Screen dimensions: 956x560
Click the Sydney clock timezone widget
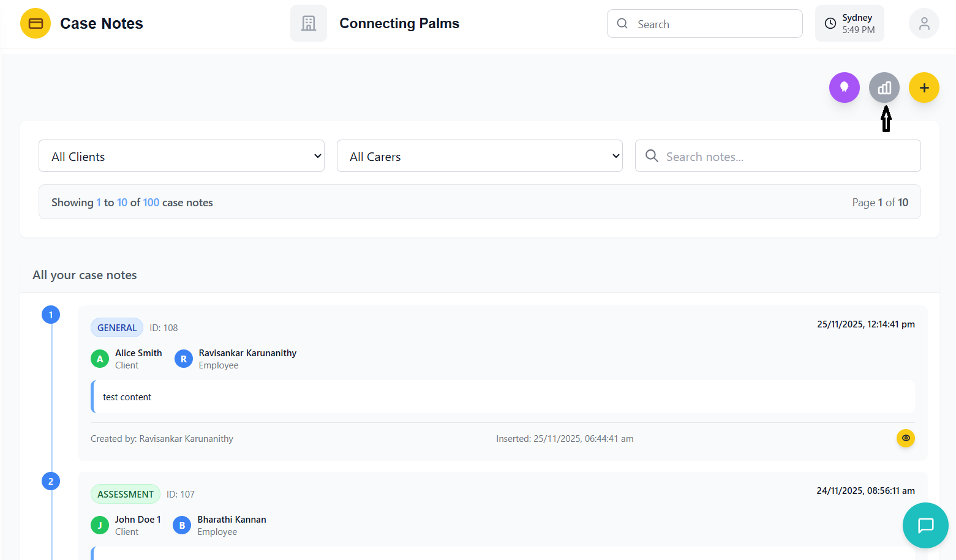pyautogui.click(x=849, y=23)
